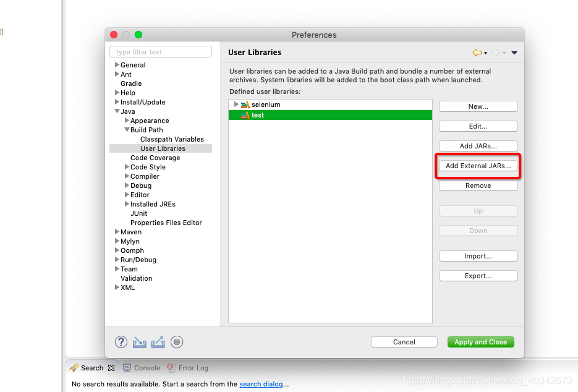Click the Edit... button
The image size is (578, 392).
click(x=478, y=127)
